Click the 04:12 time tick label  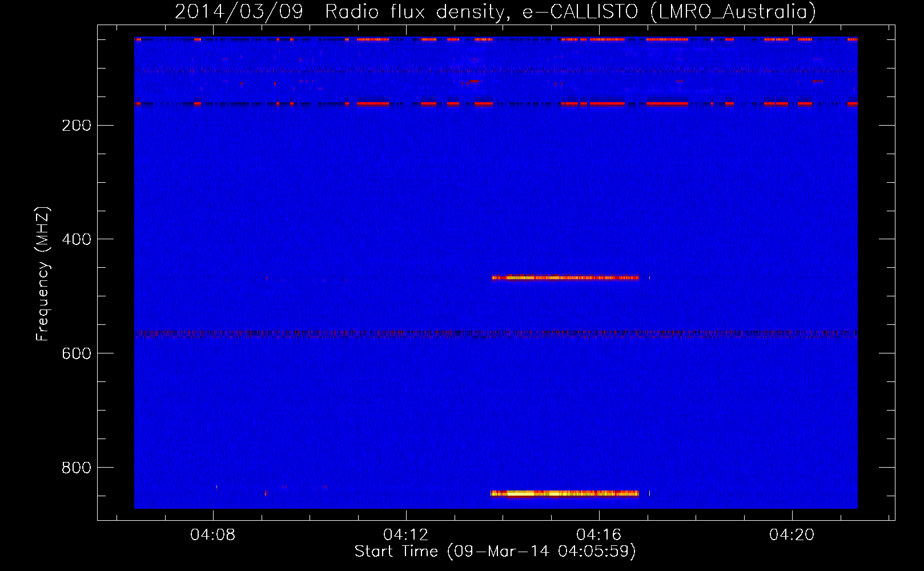pos(406,535)
